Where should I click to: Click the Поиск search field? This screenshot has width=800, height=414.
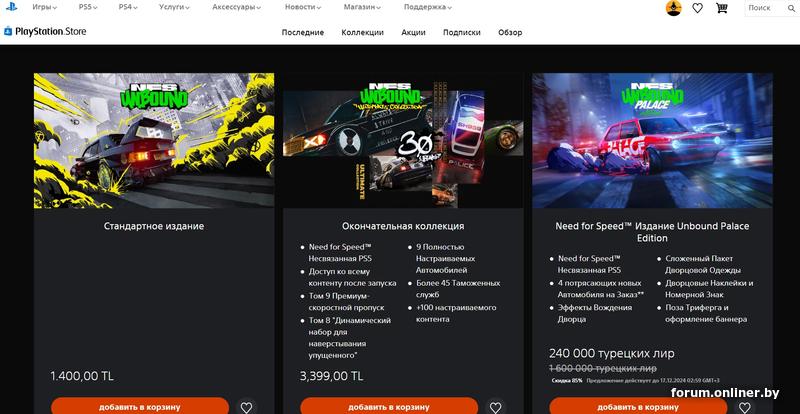pyautogui.click(x=771, y=8)
